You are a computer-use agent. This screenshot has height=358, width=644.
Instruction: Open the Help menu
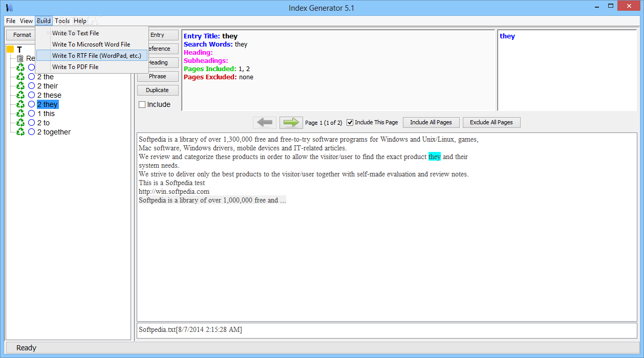pos(80,21)
